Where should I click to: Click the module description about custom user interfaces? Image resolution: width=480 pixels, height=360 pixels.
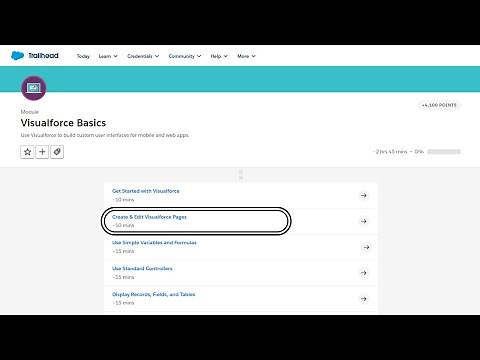[105, 135]
